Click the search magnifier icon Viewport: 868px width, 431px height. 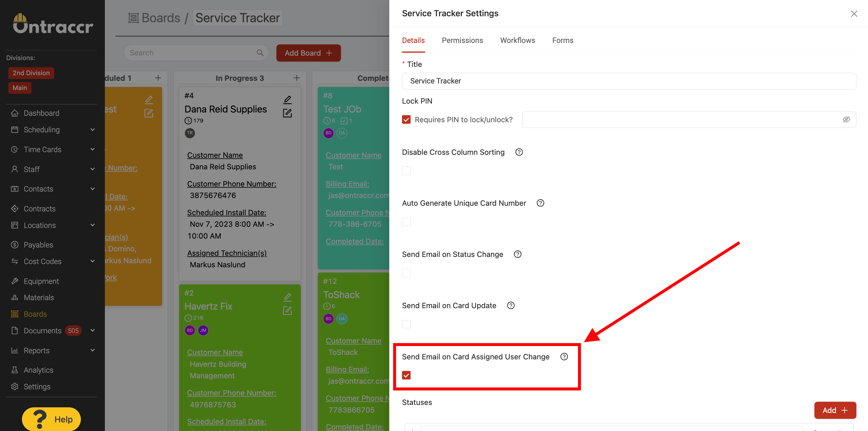click(x=260, y=53)
